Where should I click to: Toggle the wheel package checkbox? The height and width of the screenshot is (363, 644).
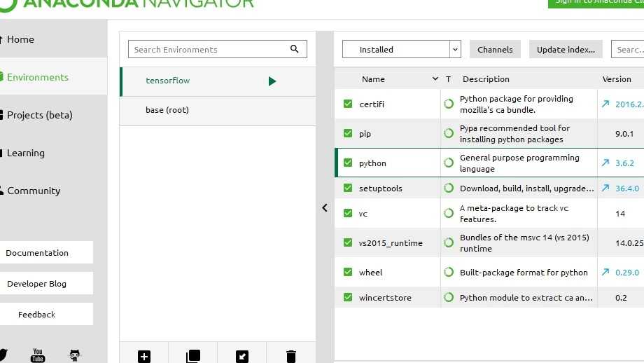[x=348, y=273]
